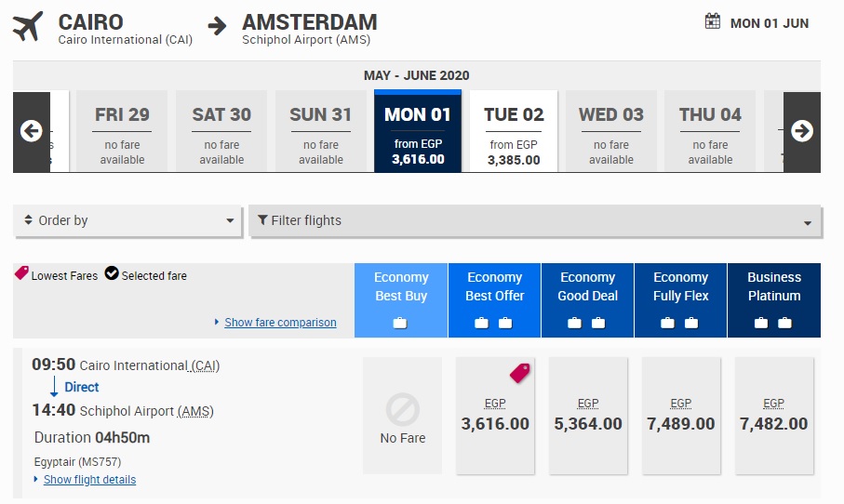Expand Show flight details

tap(89, 480)
